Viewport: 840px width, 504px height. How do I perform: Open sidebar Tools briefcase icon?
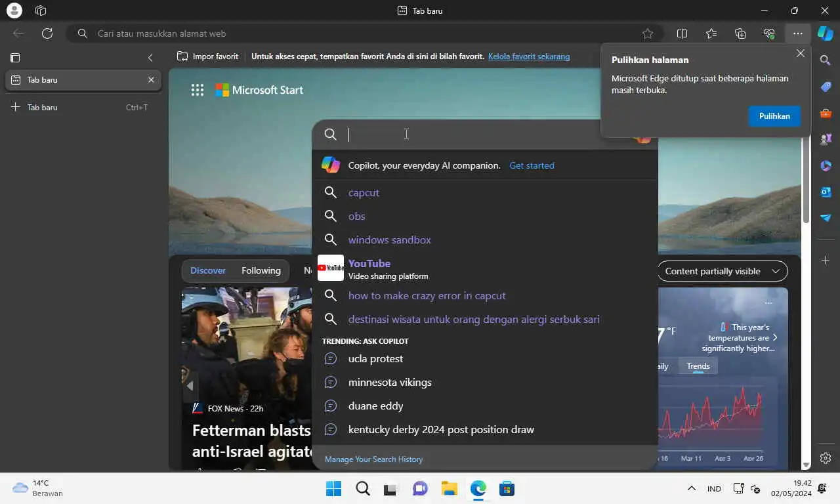tap(826, 113)
